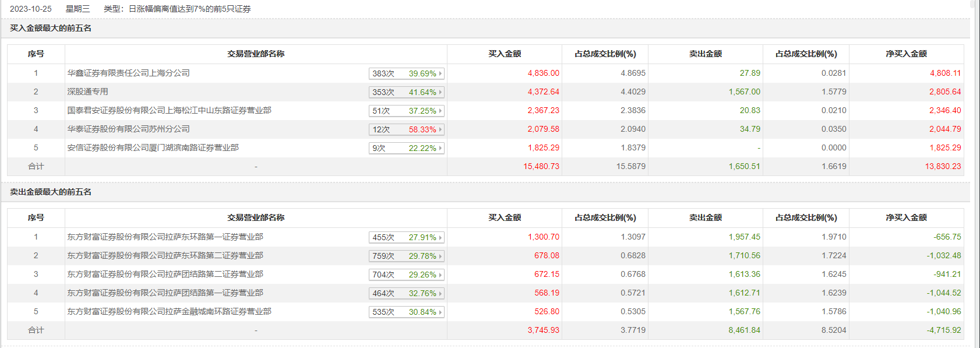This screenshot has height=348, width=980.
Task: Expand the 353次 41.64% stats box
Action: [x=406, y=92]
